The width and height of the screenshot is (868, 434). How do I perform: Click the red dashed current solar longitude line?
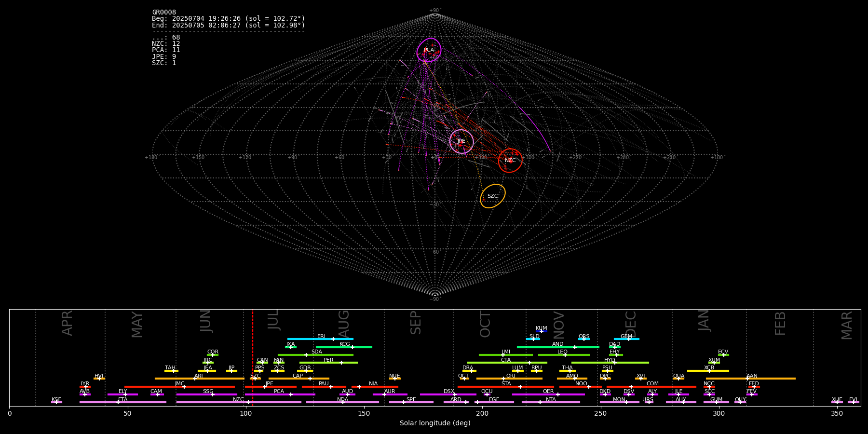click(253, 357)
